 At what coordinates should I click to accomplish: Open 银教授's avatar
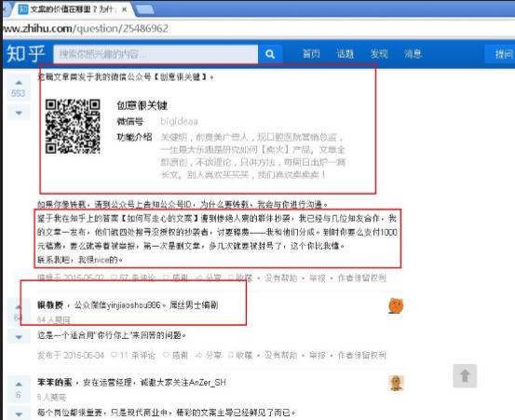[x=396, y=305]
